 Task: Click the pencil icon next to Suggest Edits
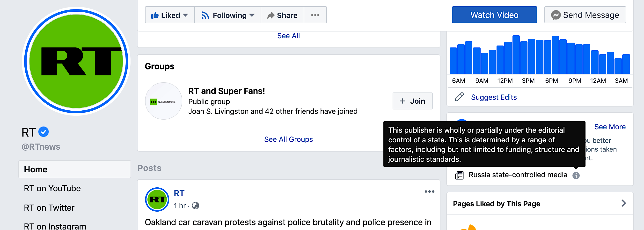[x=459, y=97]
